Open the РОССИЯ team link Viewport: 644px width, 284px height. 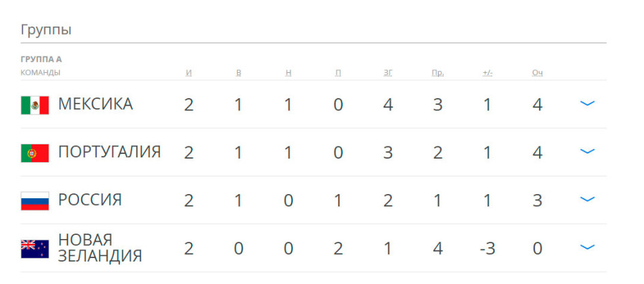pyautogui.click(x=90, y=200)
